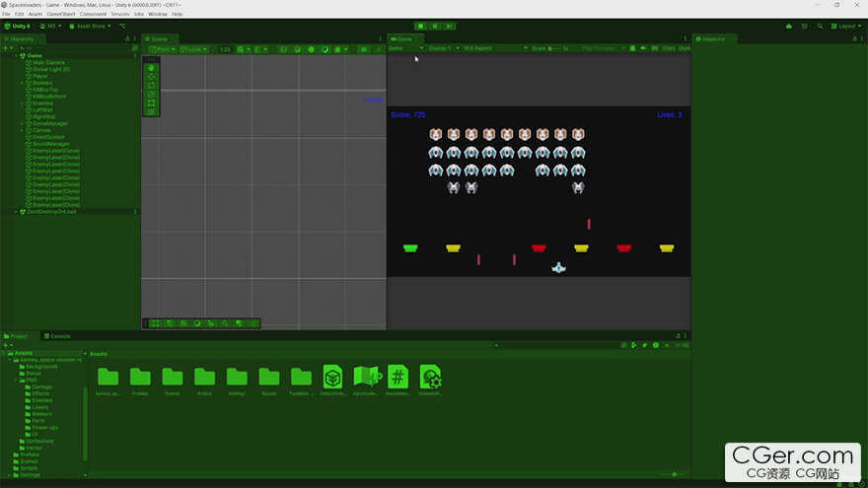Open the Assets menu
Screen dimensions: 868x488
tap(35, 14)
